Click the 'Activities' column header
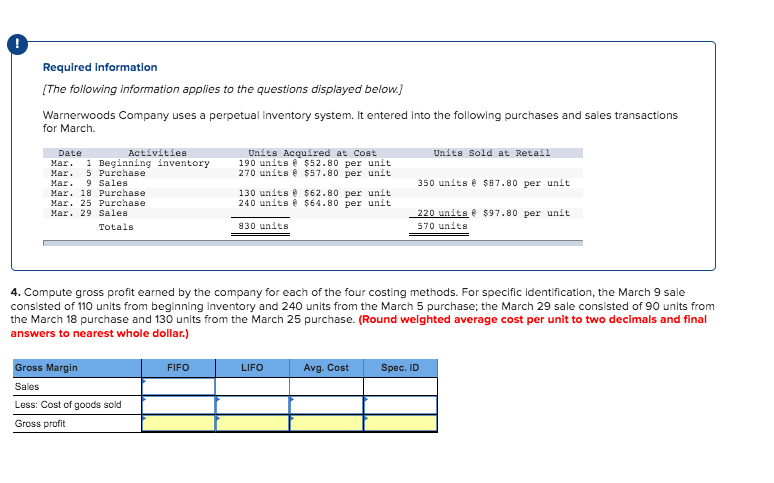Screen dimensions: 774x483 (157, 153)
